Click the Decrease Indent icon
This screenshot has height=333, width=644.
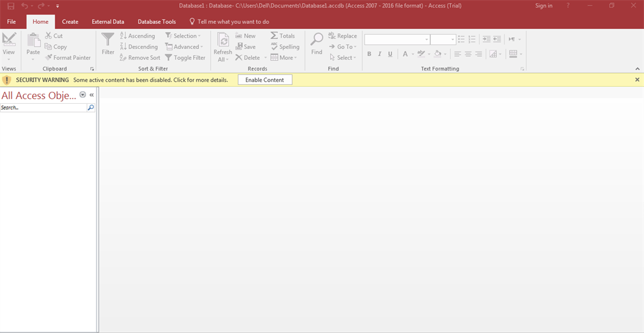point(497,39)
